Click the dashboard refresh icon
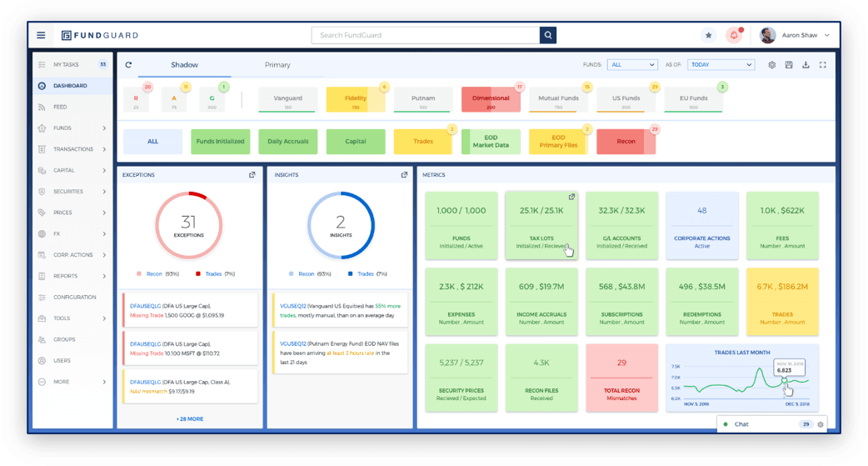Screen dimensions: 868x466 click(x=128, y=65)
